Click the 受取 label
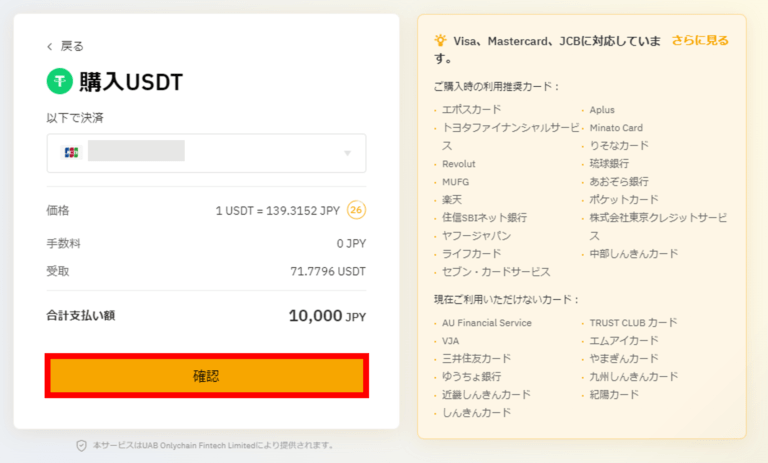768x463 pixels. [58, 271]
